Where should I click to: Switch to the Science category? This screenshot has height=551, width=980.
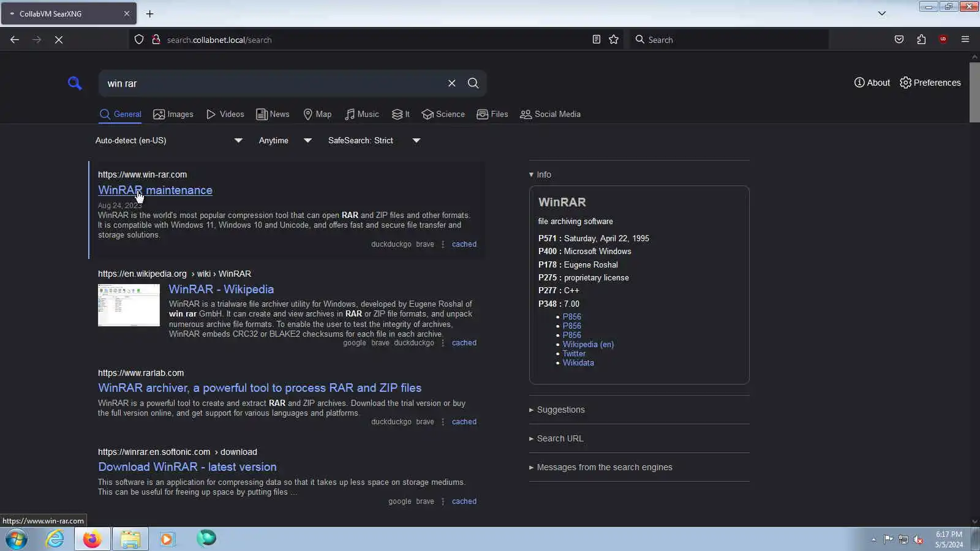pos(443,114)
